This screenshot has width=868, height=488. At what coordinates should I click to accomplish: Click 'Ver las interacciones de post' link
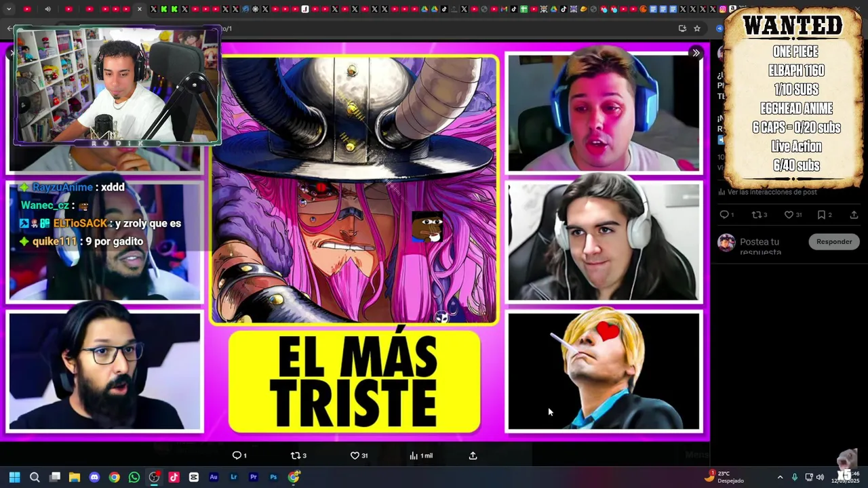769,192
